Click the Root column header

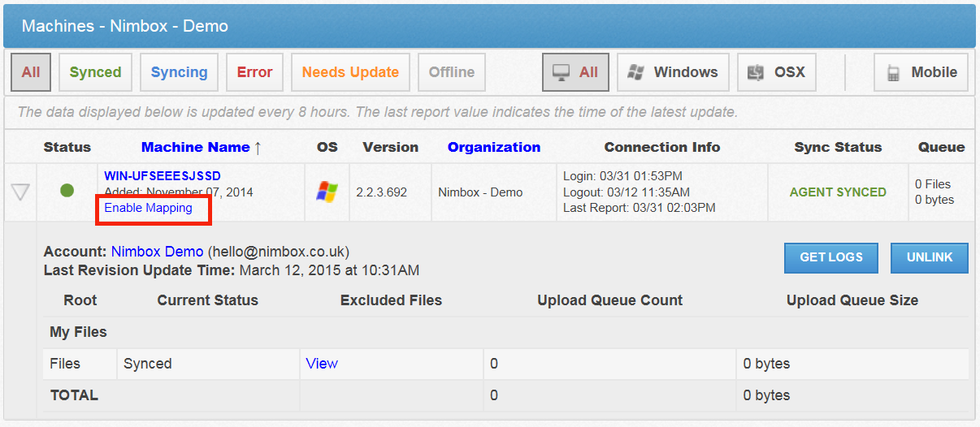[80, 300]
